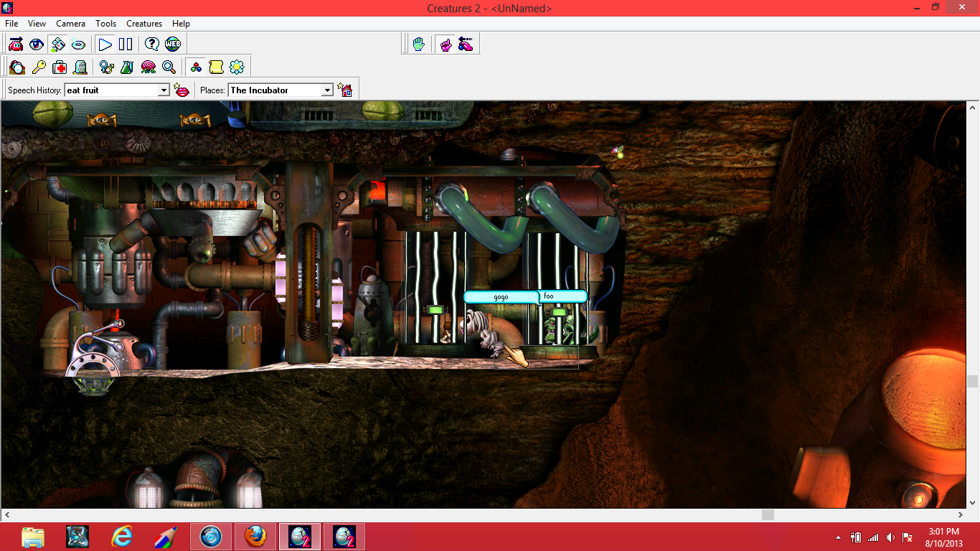Open the science kit flask icon
Viewport: 980px width, 551px height.
pyautogui.click(x=127, y=67)
